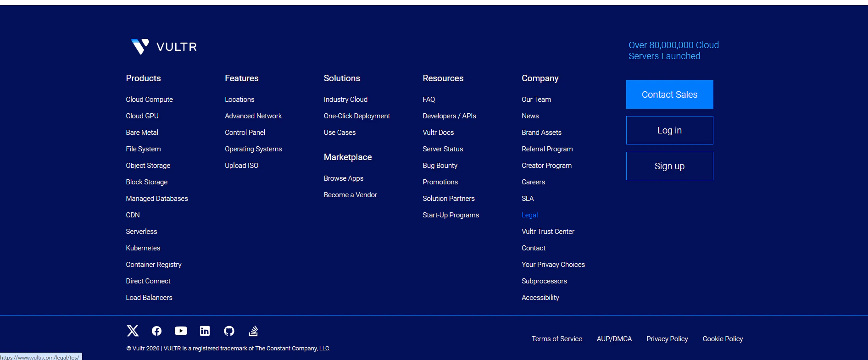
Task: Open Container Registry link
Action: (154, 265)
